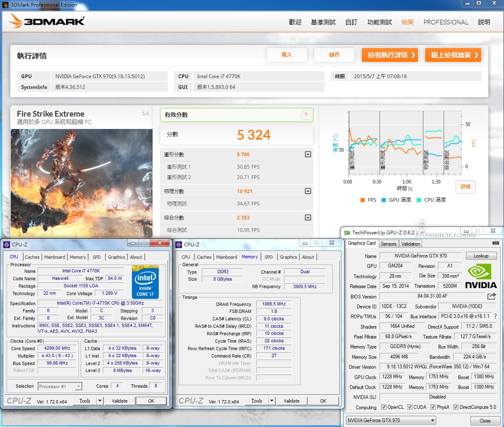Click the 載入 button
The height and width of the screenshot is (427, 504).
(x=287, y=55)
